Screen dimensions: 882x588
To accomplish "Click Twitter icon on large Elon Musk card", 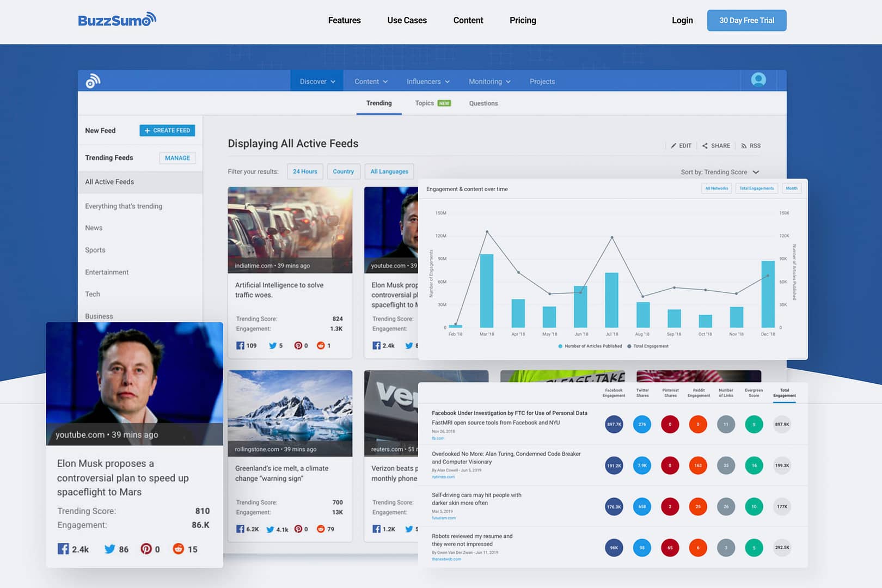I will (x=110, y=549).
